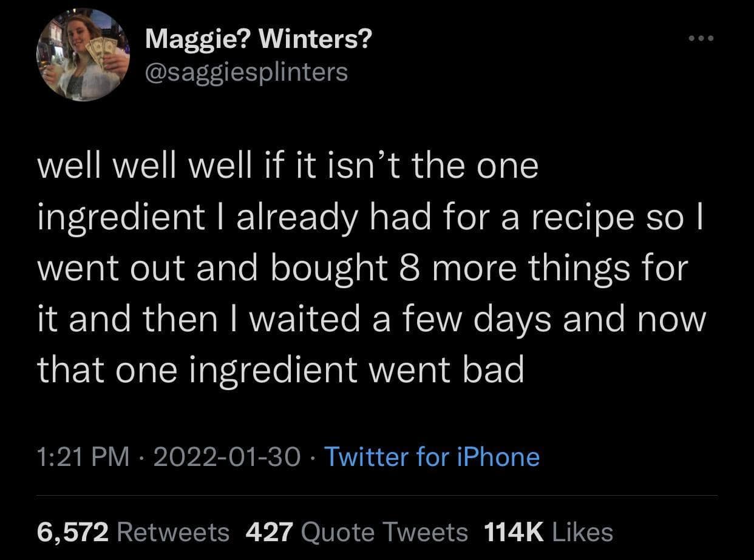This screenshot has width=754, height=560.
Task: Show the 114K Likes list
Action: pyautogui.click(x=548, y=532)
